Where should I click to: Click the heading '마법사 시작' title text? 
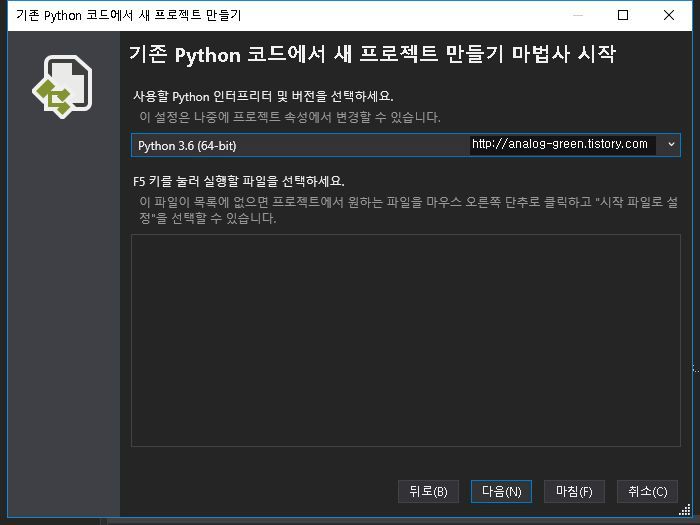tap(563, 55)
